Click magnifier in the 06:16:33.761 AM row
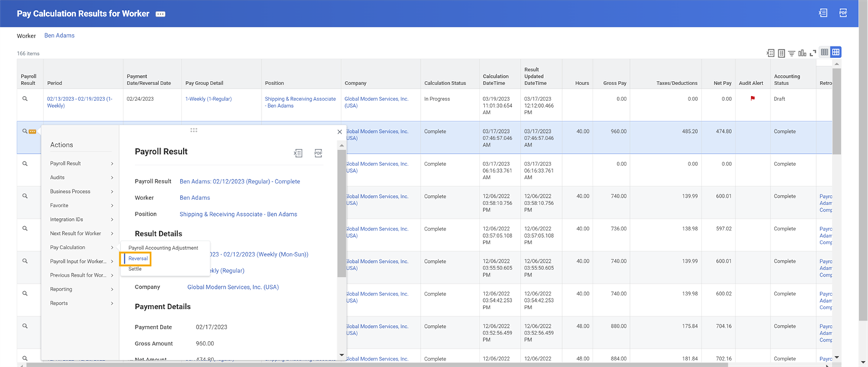The image size is (868, 367). point(25,164)
